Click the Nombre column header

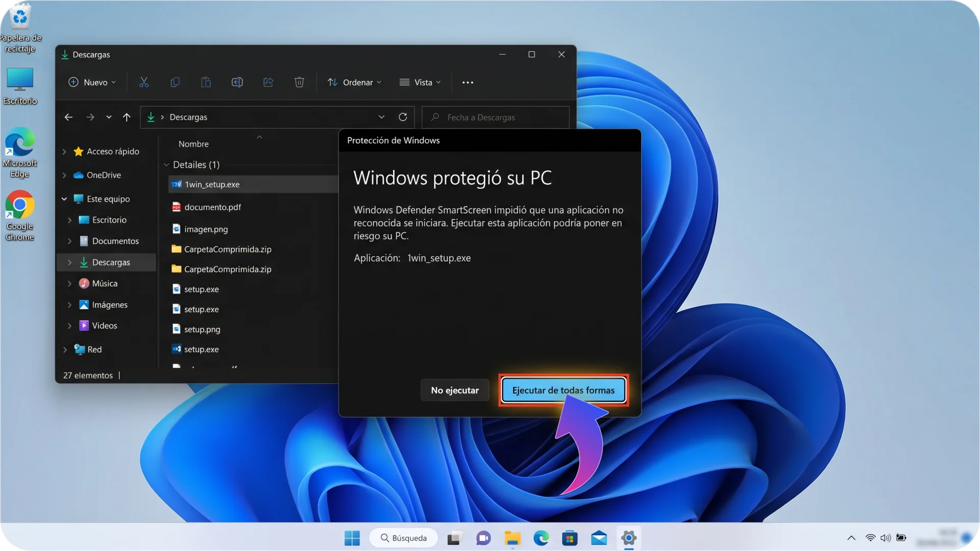(193, 144)
